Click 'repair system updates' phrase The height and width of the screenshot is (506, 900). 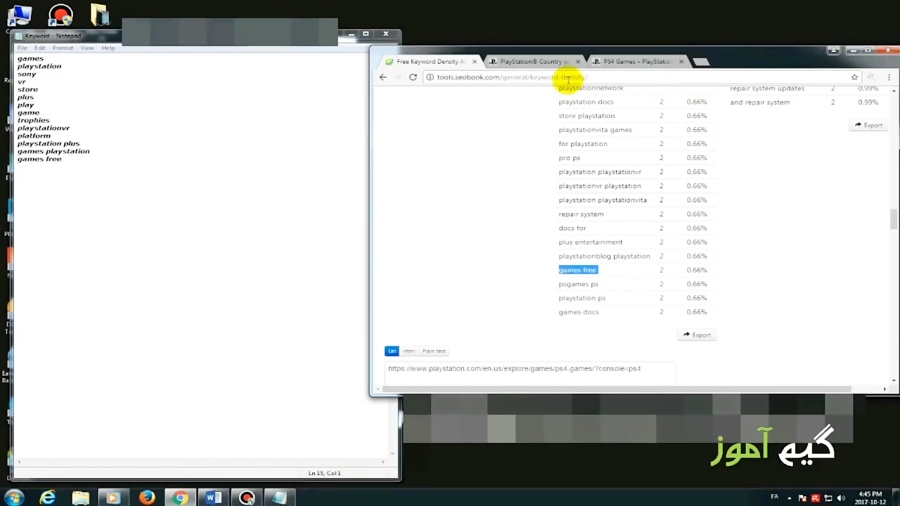[767, 88]
